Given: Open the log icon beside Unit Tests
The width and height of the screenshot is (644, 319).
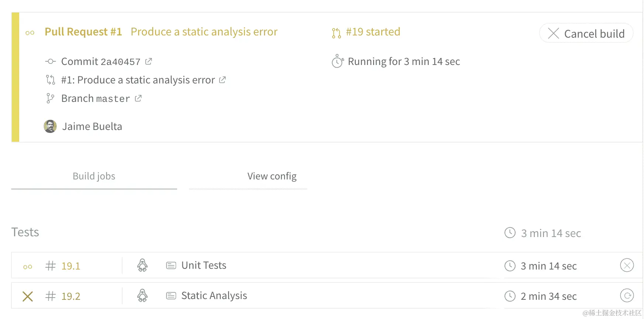Looking at the screenshot, I should 171,265.
